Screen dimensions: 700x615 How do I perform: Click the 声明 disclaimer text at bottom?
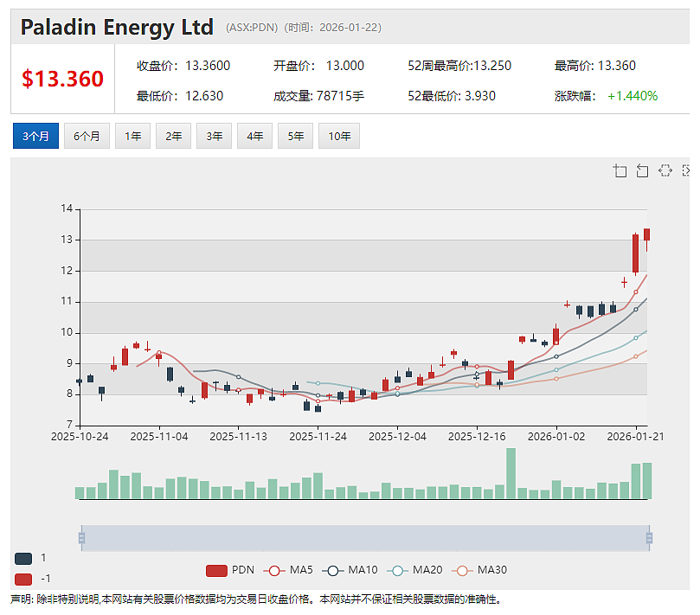click(x=256, y=599)
